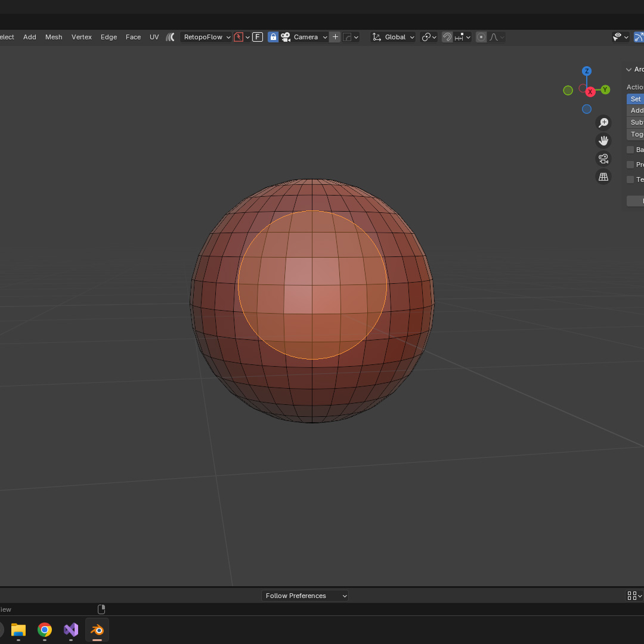Click the RetopoFlow logo icon
The width and height of the screenshot is (644, 644).
tap(170, 37)
